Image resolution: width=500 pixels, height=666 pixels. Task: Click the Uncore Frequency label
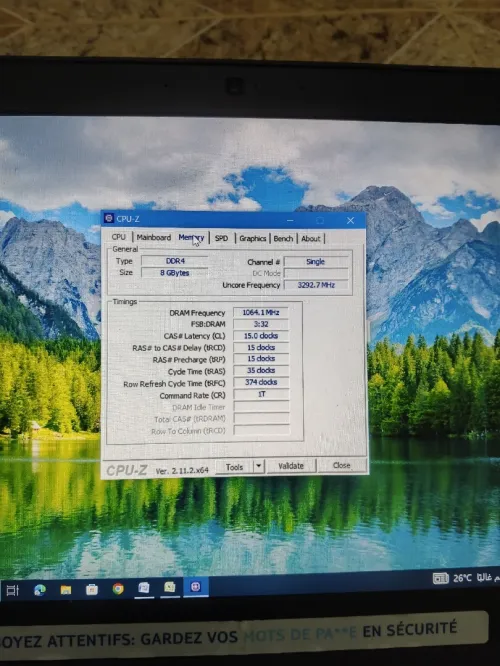(x=251, y=285)
